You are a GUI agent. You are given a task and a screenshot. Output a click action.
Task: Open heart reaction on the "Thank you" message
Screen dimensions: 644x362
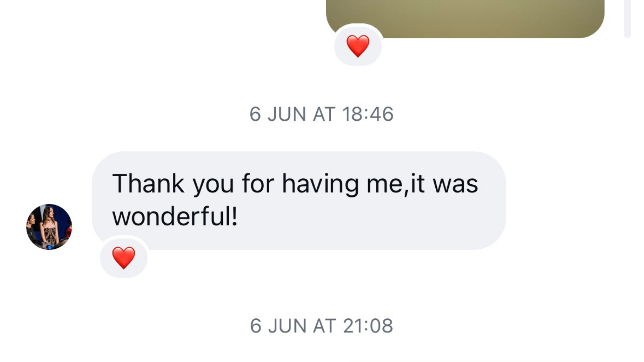[124, 258]
